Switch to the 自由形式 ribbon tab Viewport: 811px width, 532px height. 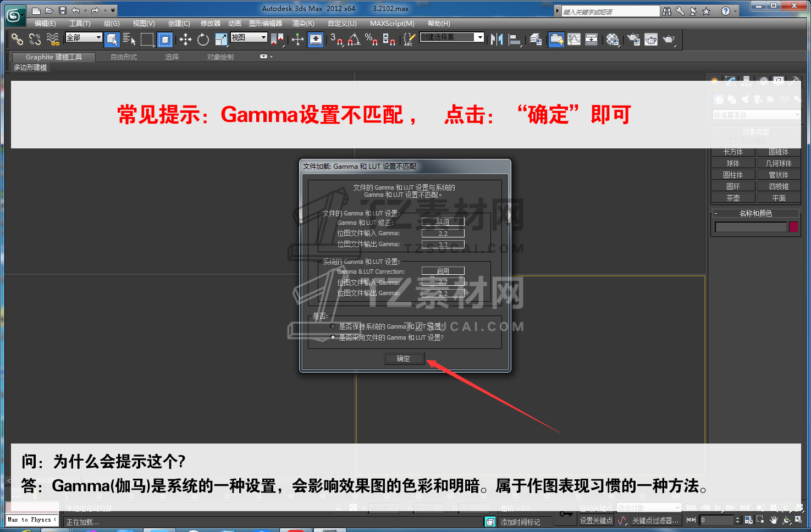[124, 57]
